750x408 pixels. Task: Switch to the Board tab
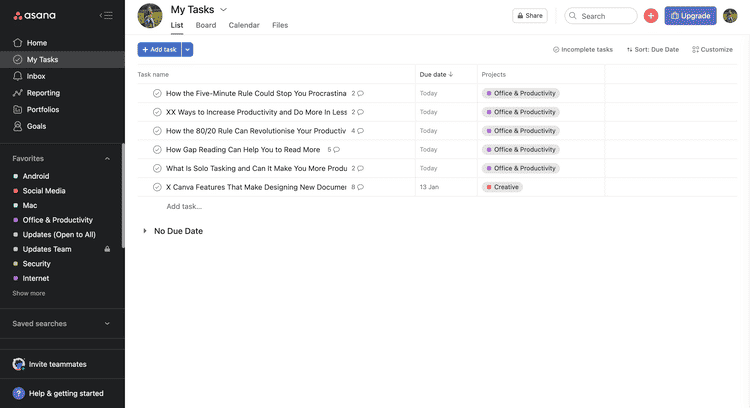click(x=206, y=25)
